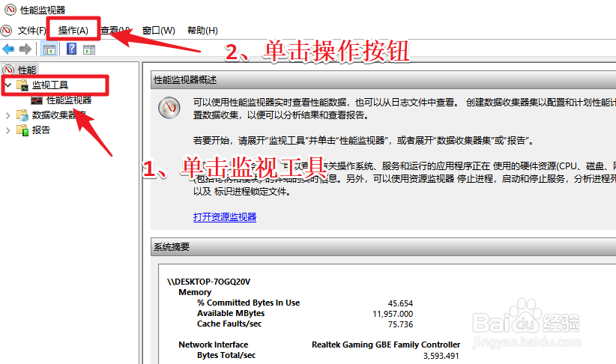Collapse the 监视工具 tree node
Screen dimensions: 616x364
[7, 85]
